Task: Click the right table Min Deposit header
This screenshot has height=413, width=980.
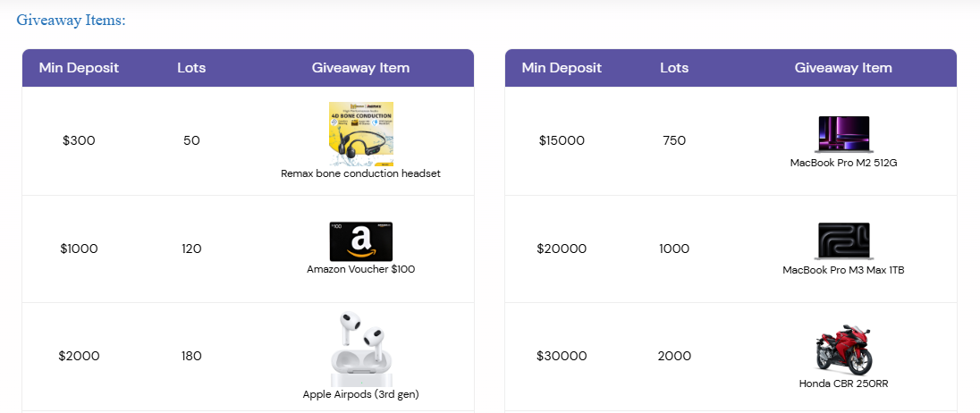Action: coord(562,68)
